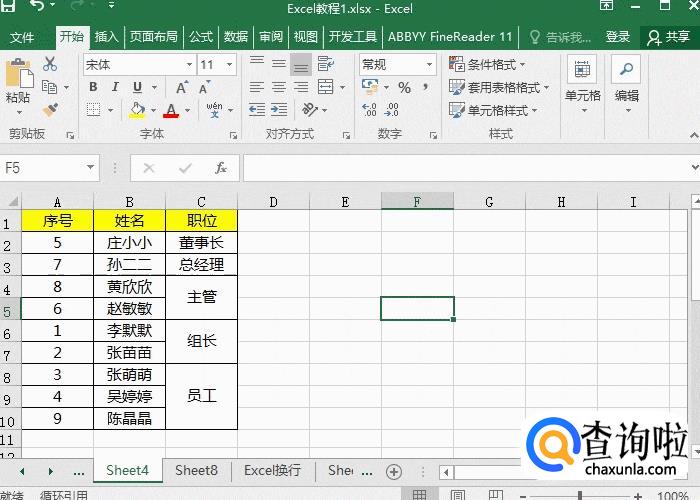Expand 条件格式 conditional formatting menu
The width and height of the screenshot is (700, 500).
click(487, 65)
